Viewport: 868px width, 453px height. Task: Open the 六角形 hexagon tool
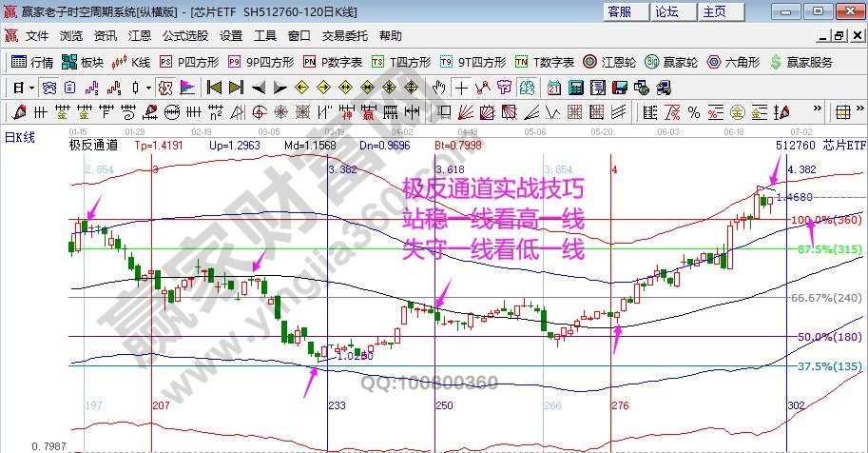[733, 62]
